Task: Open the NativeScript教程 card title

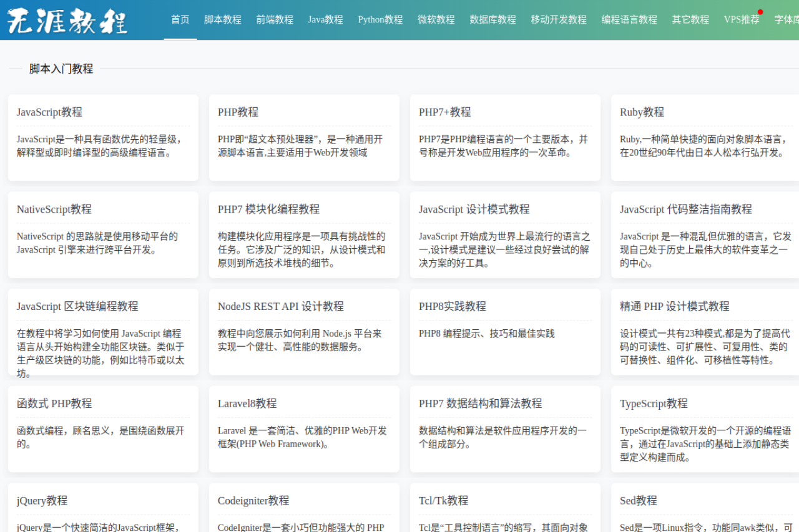Action: pos(54,209)
